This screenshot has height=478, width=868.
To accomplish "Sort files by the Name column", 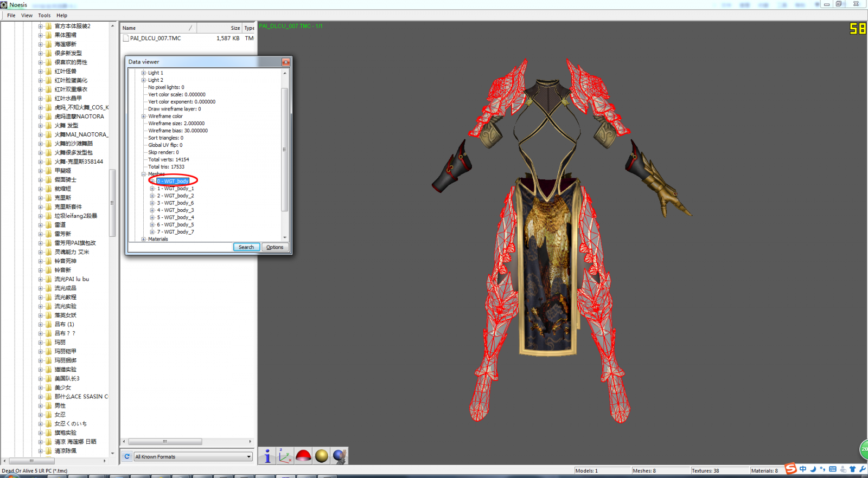I will pos(158,28).
